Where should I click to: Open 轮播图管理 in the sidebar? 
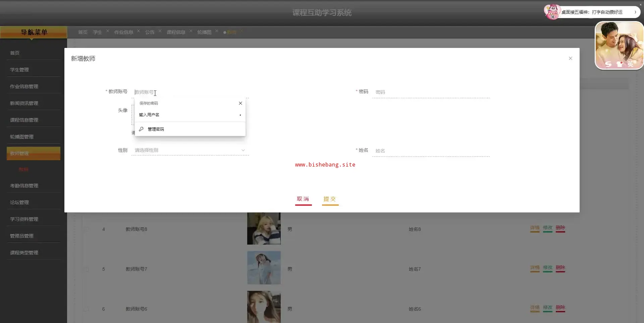pyautogui.click(x=34, y=137)
